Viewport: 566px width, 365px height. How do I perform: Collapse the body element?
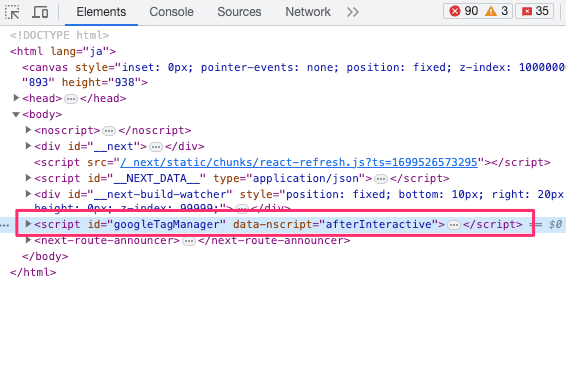tap(16, 114)
